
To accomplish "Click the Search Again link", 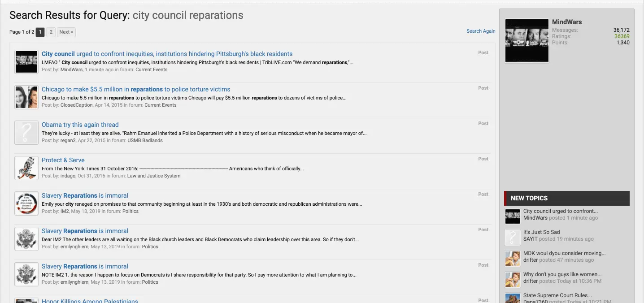I will pyautogui.click(x=481, y=31).
